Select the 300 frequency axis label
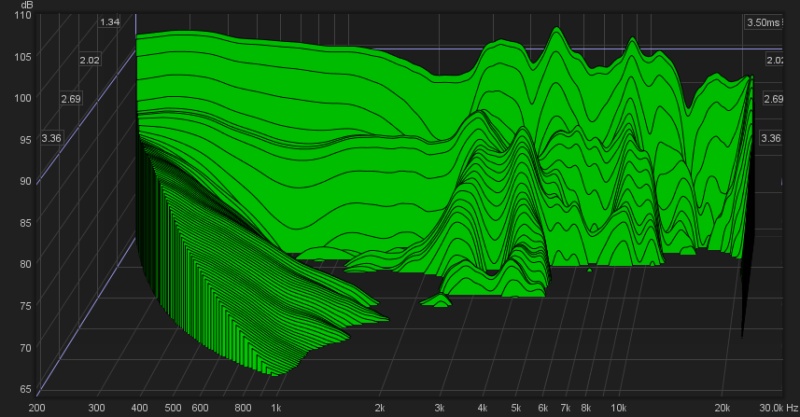The image size is (800, 417). point(96,408)
